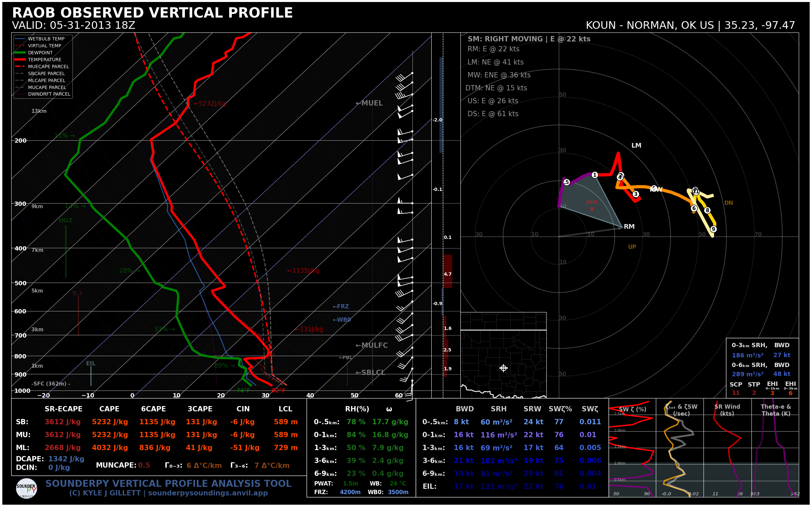Click the MULFC level label
The image size is (812, 507).
372,346
